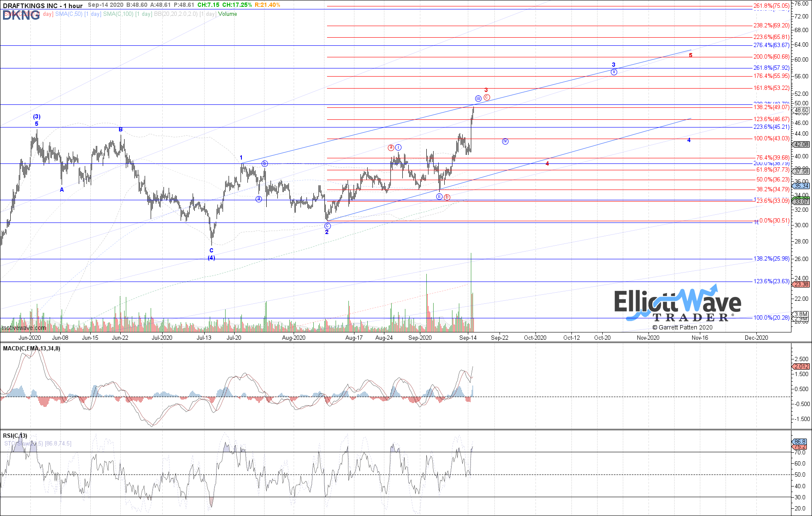
Task: Select the 100.0%(43.03) Fibonacci label
Action: coord(771,139)
